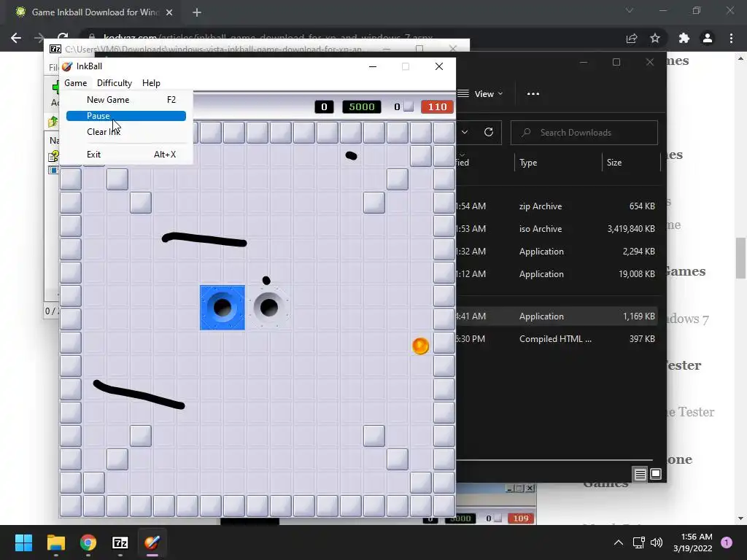Click the InkBall title bar icon
747x560 pixels.
[68, 66]
